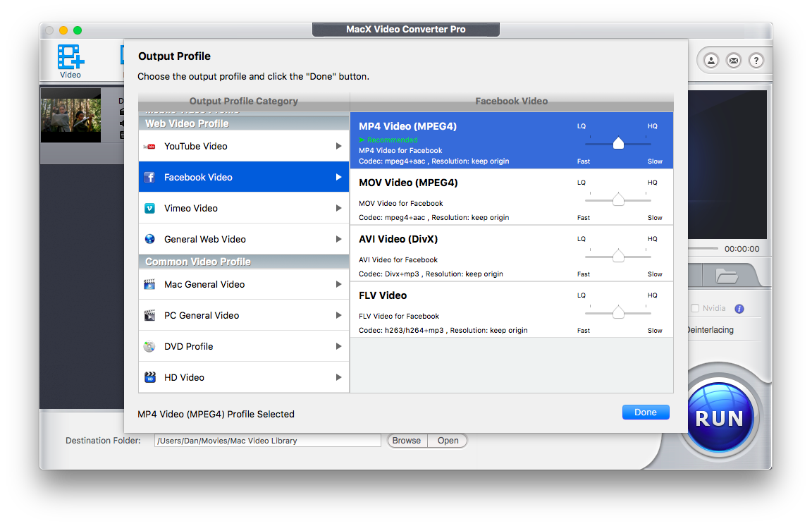Select DVD Profile category
This screenshot has width=812, height=526.
click(x=244, y=346)
